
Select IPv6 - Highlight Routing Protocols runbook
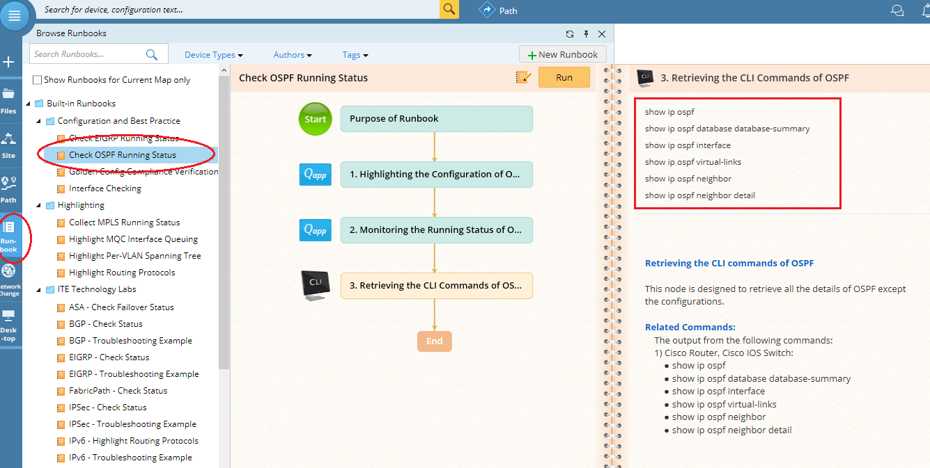[x=133, y=441]
